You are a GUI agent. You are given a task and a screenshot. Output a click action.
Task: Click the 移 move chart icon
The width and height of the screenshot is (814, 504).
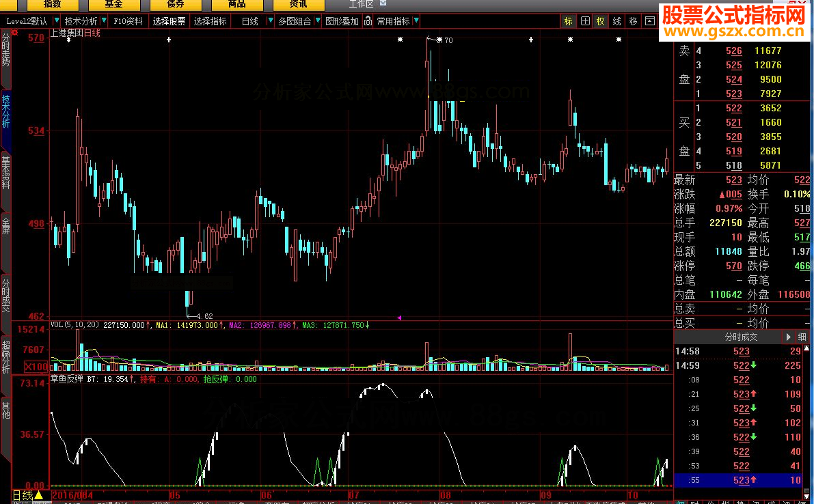click(x=633, y=21)
